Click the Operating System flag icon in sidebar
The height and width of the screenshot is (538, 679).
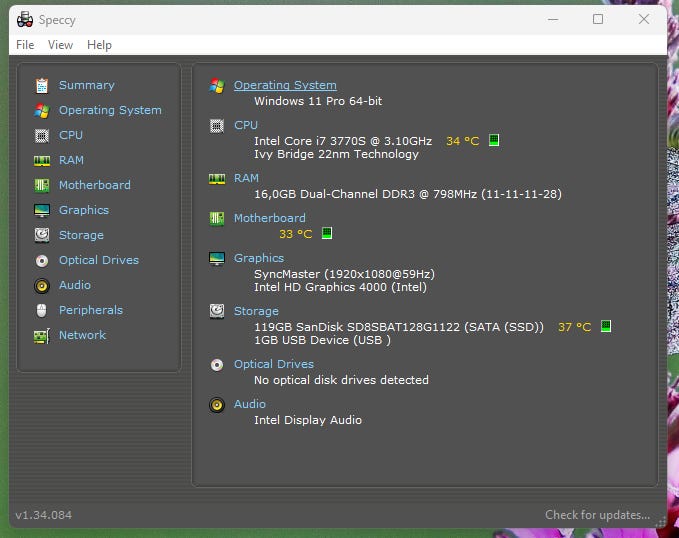tap(42, 110)
